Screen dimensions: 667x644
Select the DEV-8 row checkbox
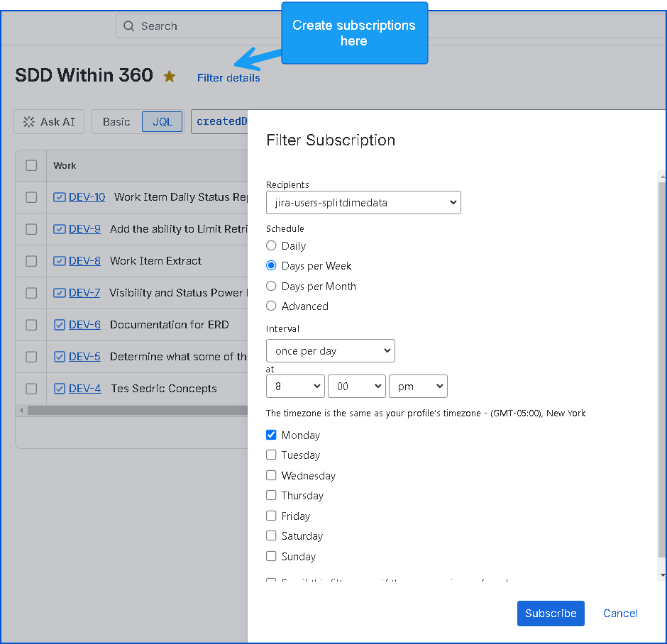31,261
